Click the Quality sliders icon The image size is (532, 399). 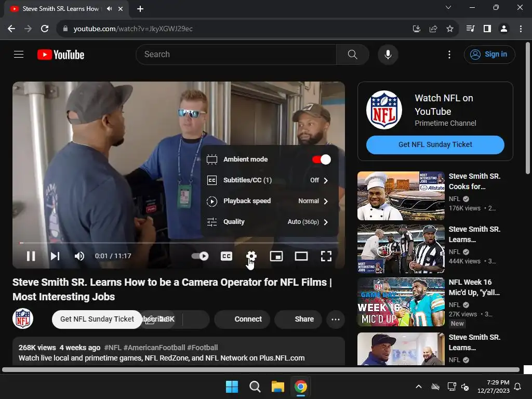tap(212, 222)
